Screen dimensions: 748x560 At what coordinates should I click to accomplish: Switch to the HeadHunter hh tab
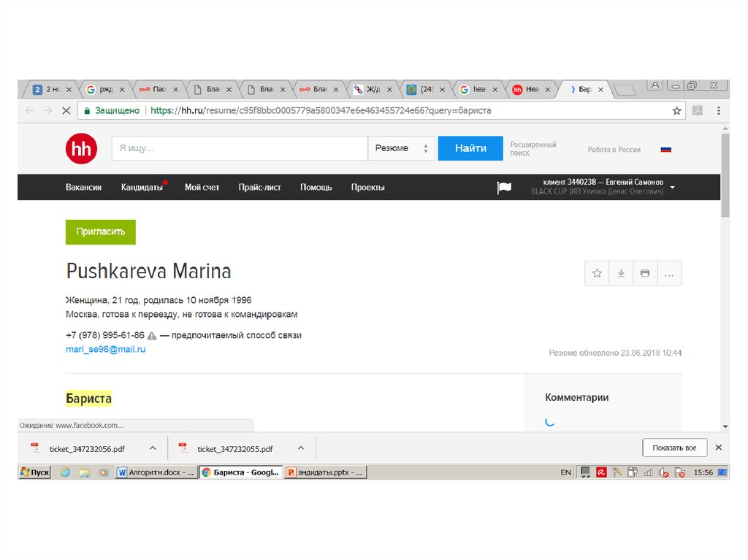530,89
